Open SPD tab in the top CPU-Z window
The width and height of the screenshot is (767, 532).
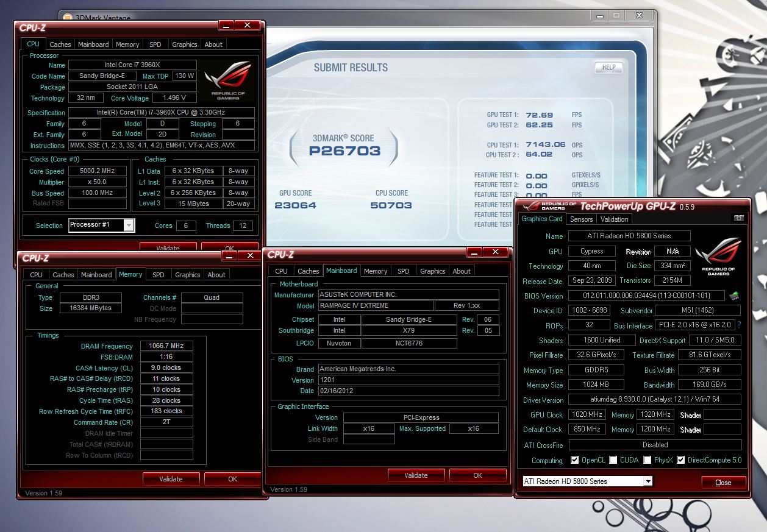(155, 44)
